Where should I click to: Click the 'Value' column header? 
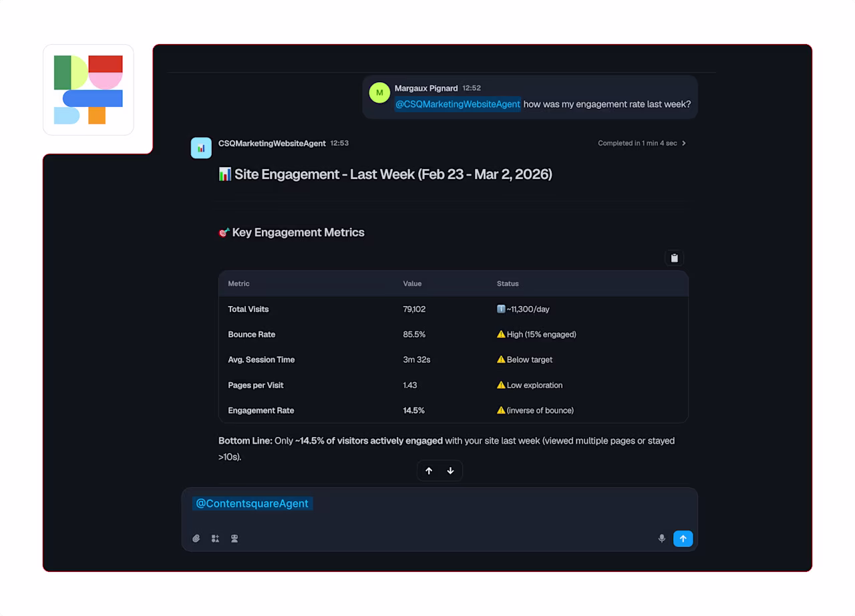coord(412,283)
